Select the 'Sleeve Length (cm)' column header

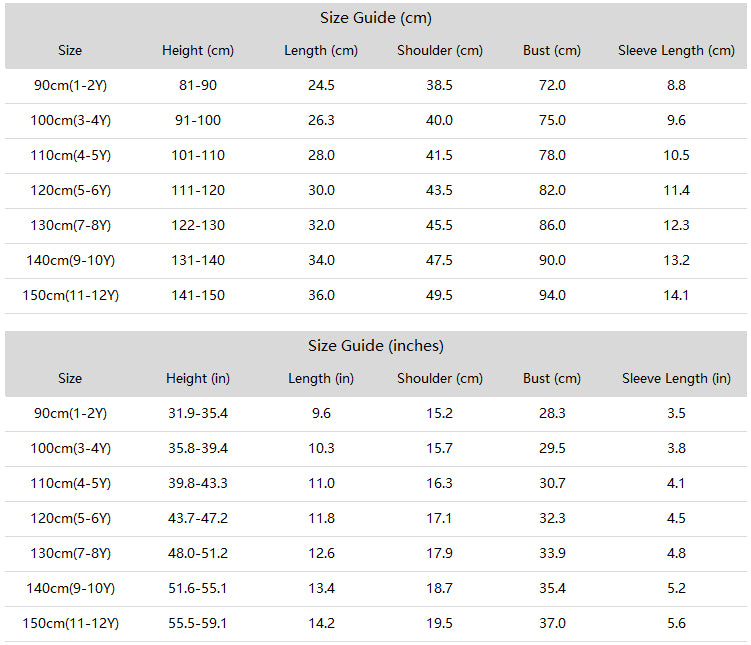(x=676, y=50)
